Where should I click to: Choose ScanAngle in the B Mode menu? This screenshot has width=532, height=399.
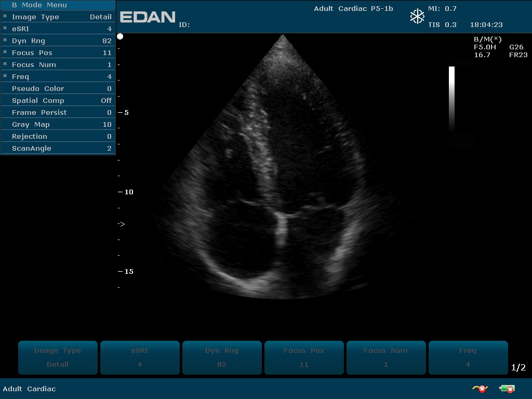point(58,148)
